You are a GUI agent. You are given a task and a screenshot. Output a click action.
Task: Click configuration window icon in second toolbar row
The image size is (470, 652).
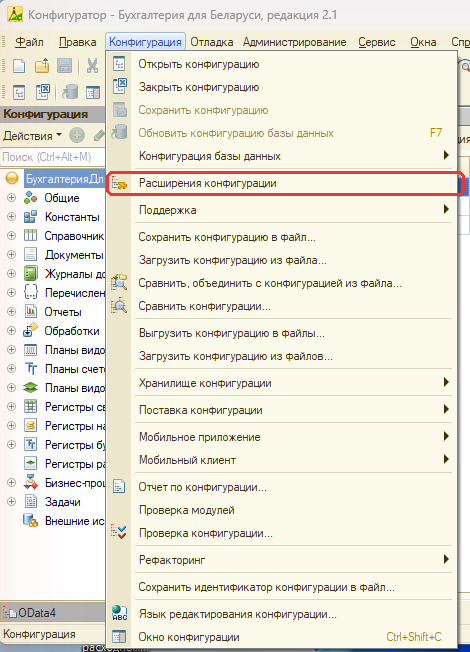tap(93, 92)
